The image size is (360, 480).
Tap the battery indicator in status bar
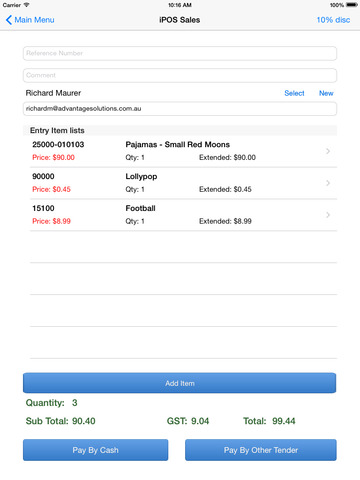(352, 5)
